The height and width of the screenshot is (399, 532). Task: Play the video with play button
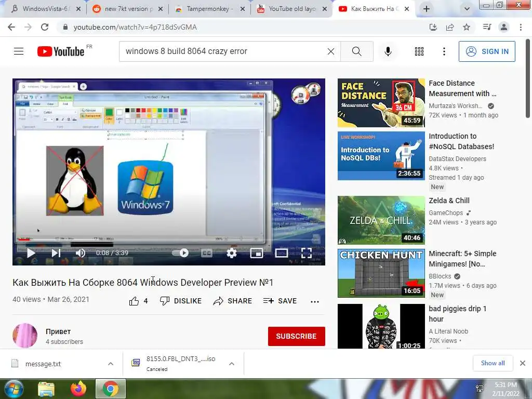click(31, 253)
